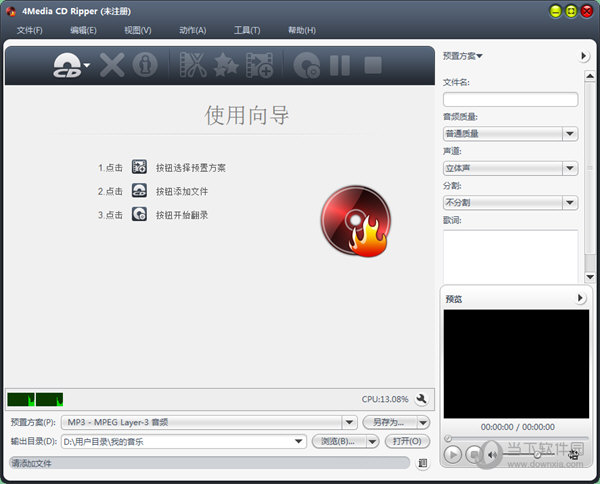Viewport: 600px width, 484px height.
Task: Click the 浏览(B)... button
Action: pos(339,442)
